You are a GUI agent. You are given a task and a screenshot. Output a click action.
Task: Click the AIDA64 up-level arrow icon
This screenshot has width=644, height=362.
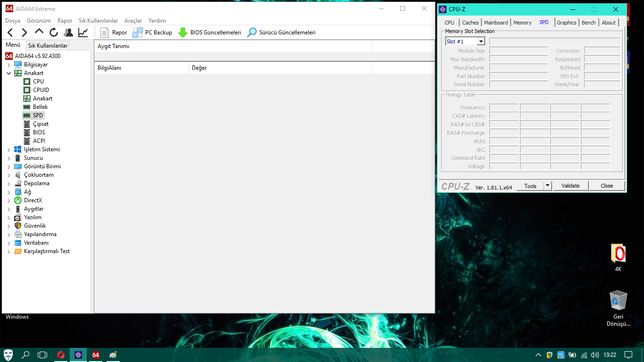39,32
